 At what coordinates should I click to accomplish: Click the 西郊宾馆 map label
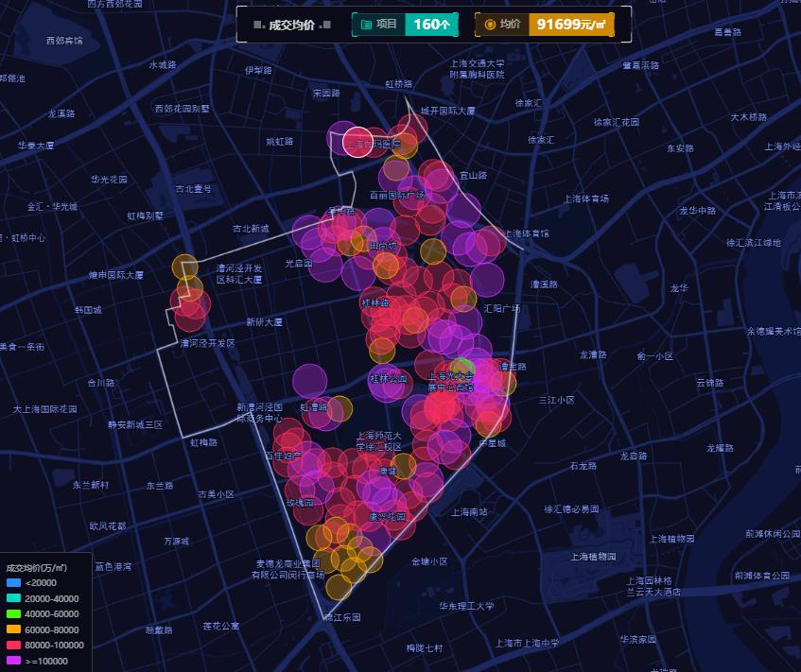[x=64, y=41]
